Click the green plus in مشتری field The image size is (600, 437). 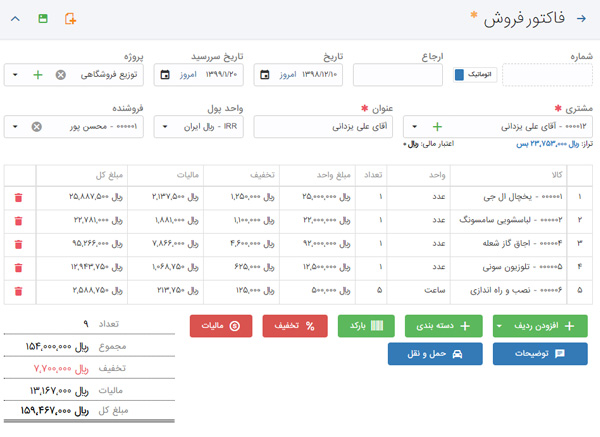tap(436, 127)
